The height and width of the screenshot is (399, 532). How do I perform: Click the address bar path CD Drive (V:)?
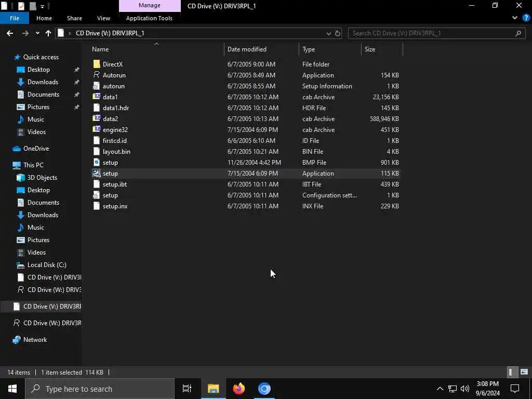click(110, 33)
